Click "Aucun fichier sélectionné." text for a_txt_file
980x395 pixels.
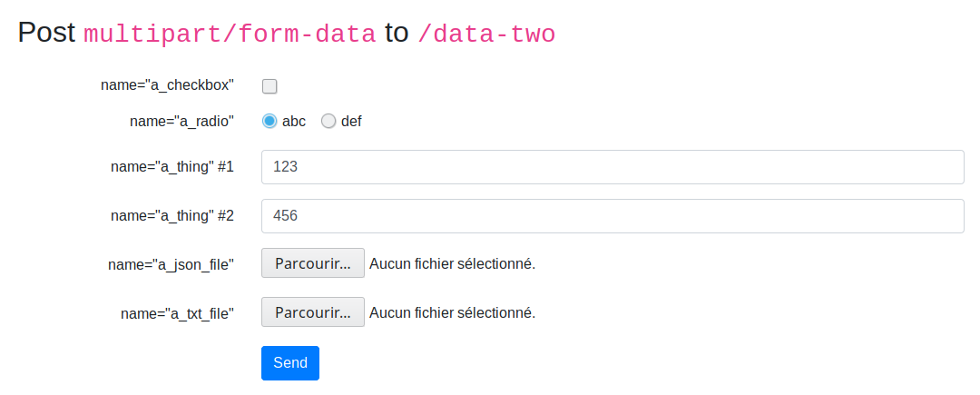click(x=452, y=312)
